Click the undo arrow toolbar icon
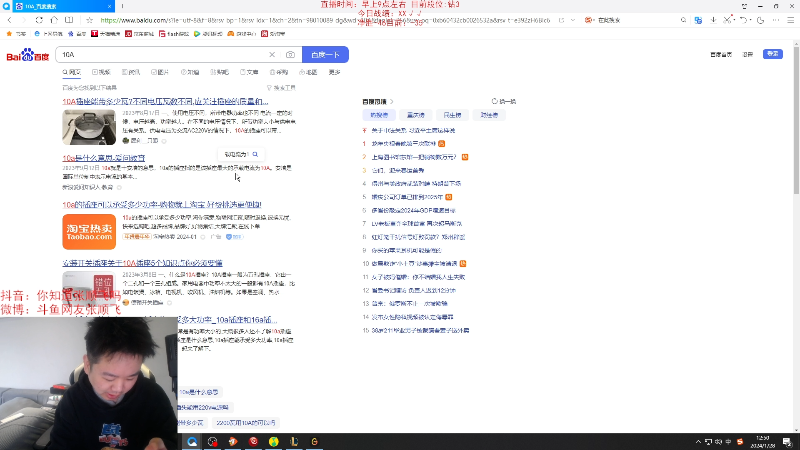800x450 pixels. point(743,20)
